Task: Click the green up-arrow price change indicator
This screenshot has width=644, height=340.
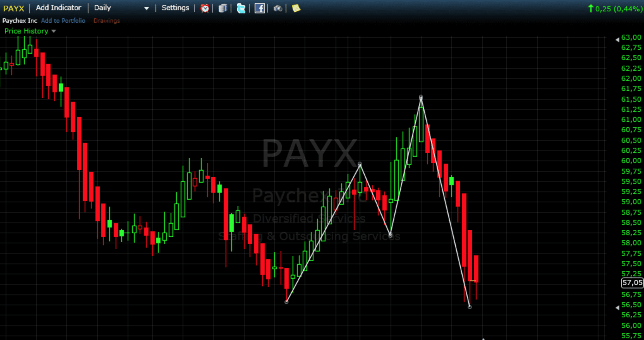Action: click(590, 9)
